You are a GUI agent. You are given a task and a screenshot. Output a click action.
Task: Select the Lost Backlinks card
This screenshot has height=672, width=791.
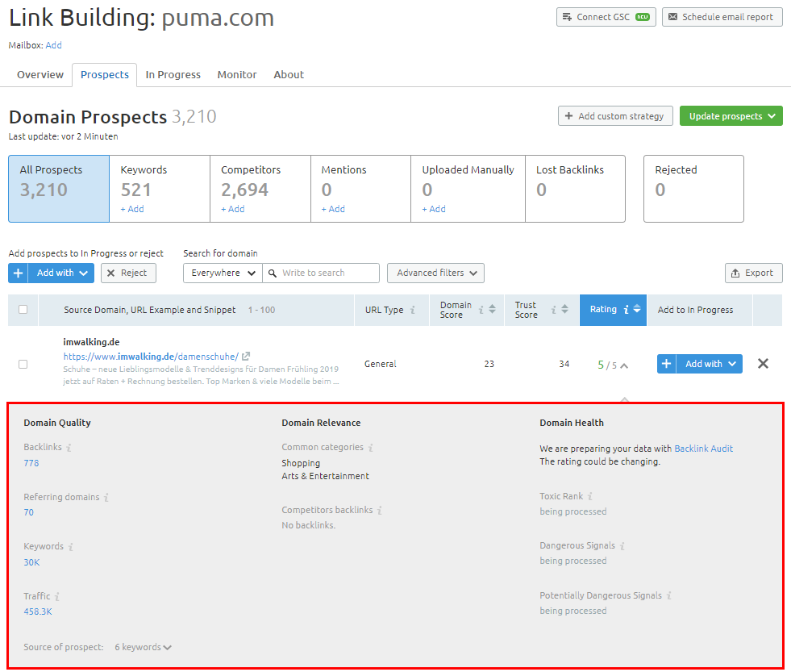[575, 189]
